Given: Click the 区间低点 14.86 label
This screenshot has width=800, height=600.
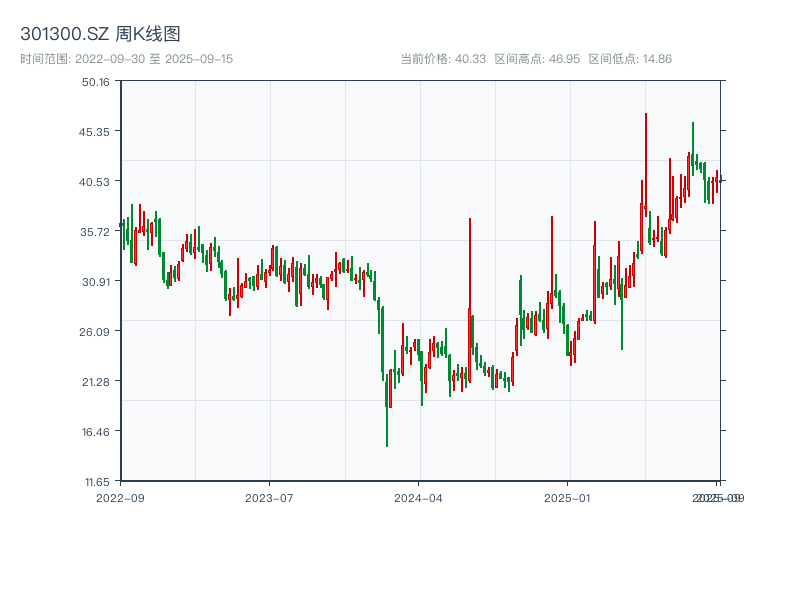Looking at the screenshot, I should tap(630, 59).
